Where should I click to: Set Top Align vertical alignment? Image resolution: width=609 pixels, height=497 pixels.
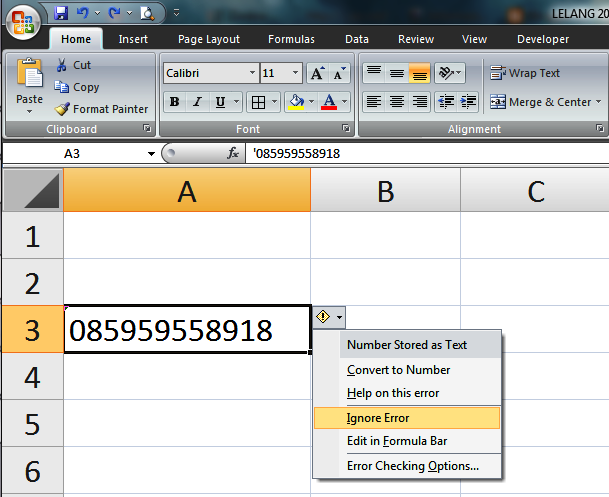[374, 73]
